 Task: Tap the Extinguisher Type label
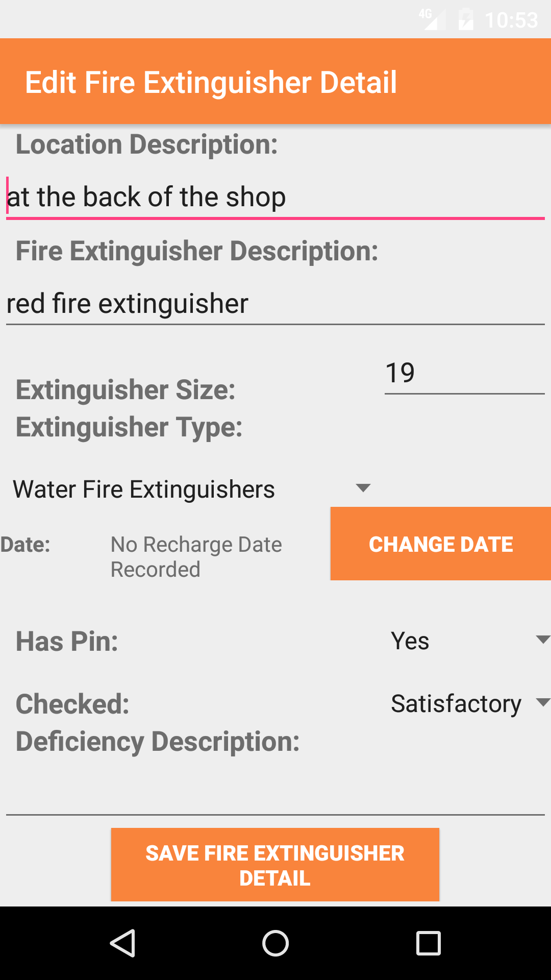click(x=129, y=427)
